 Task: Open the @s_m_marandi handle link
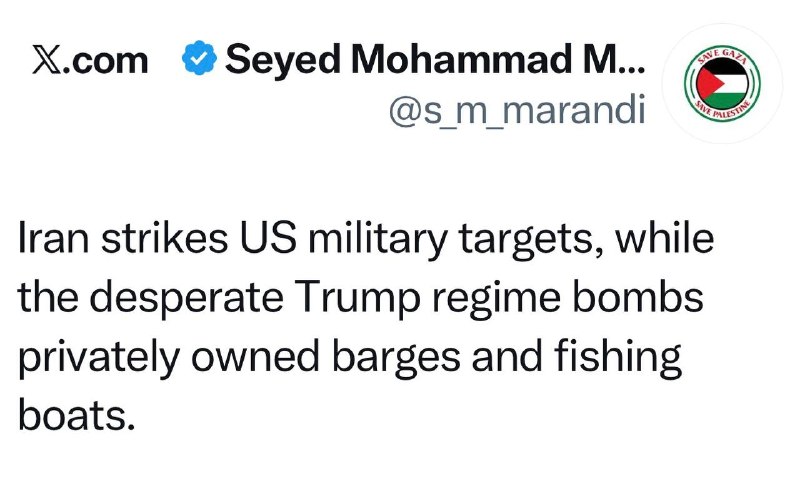[x=517, y=110]
